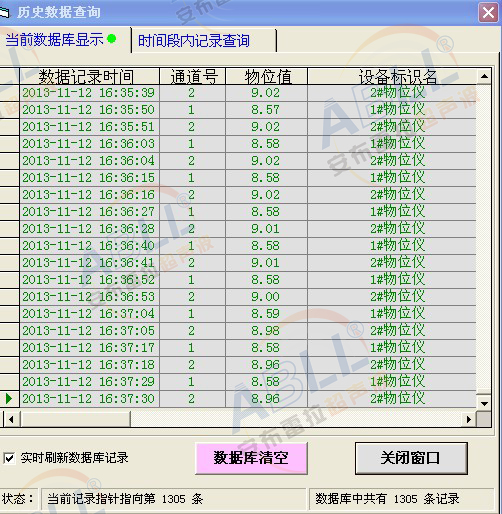Click the green status dot on first tab
Screen dimensions: 502x514
[112, 39]
